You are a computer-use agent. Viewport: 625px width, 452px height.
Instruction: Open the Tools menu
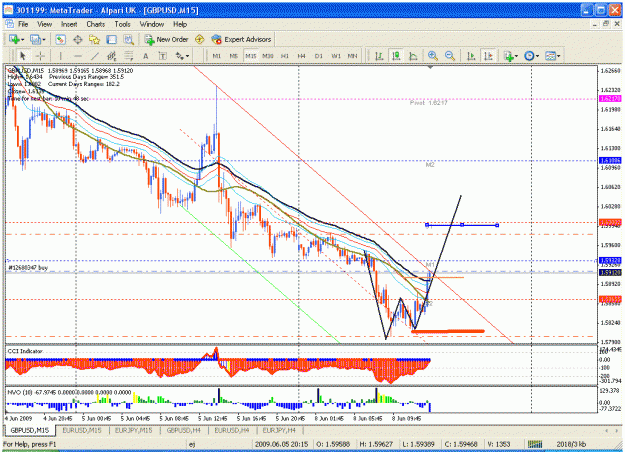[x=122, y=24]
